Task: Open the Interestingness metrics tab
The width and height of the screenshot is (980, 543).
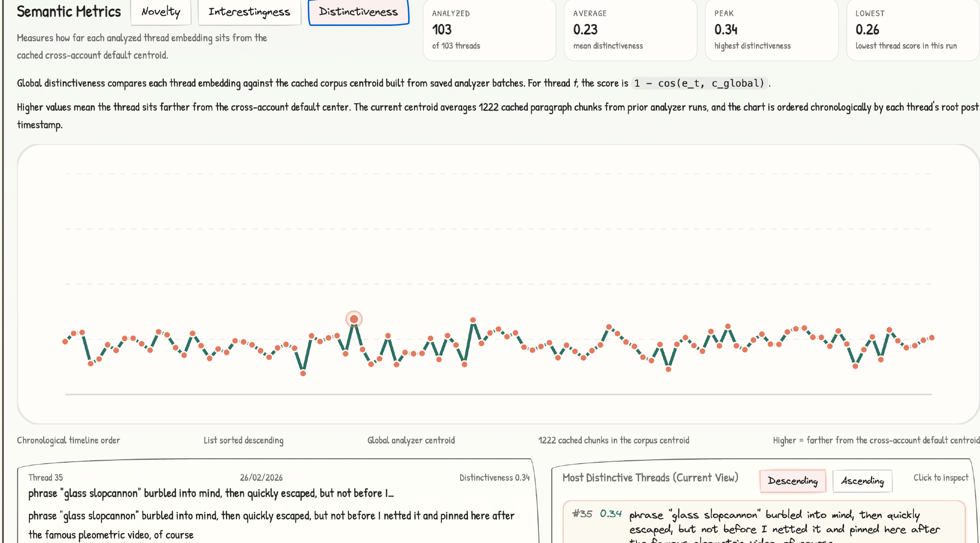Action: tap(249, 12)
